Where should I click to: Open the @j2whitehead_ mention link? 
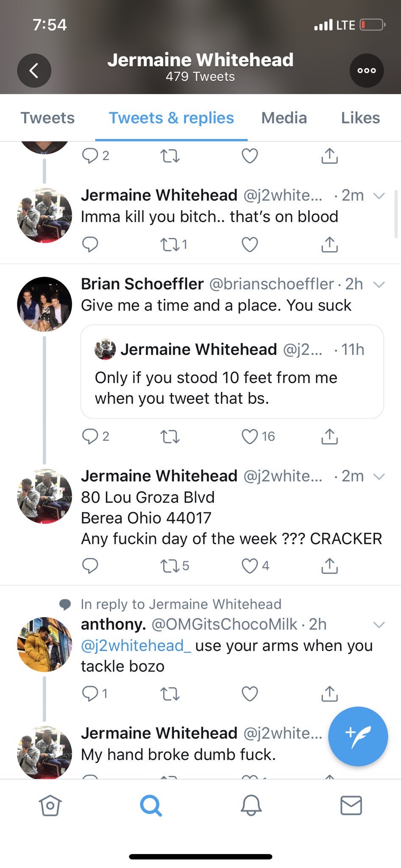point(136,645)
